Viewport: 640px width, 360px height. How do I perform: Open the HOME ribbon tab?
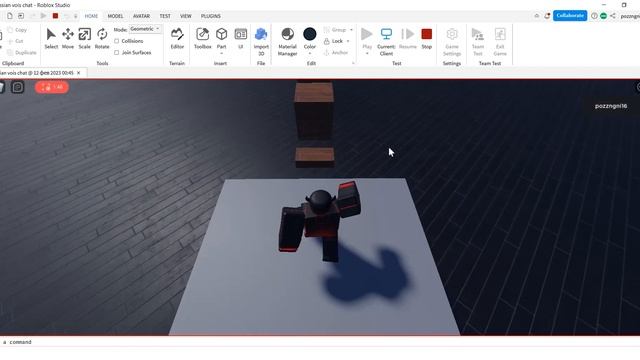coord(91,16)
